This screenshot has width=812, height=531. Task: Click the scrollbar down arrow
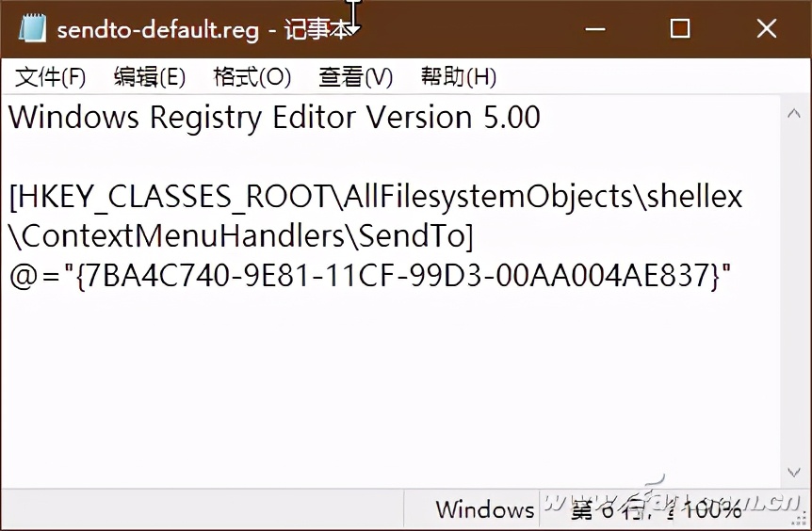coord(793,472)
